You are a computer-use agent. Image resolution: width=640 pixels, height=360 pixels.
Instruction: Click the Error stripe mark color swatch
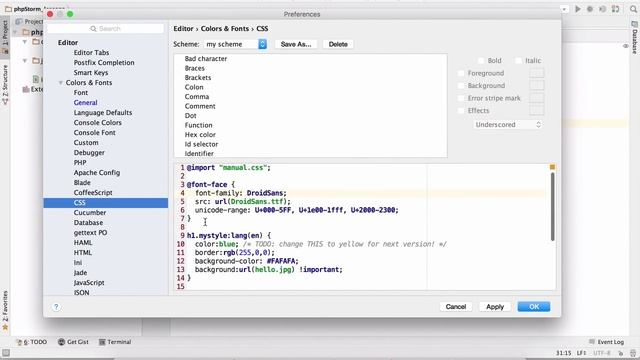537,98
